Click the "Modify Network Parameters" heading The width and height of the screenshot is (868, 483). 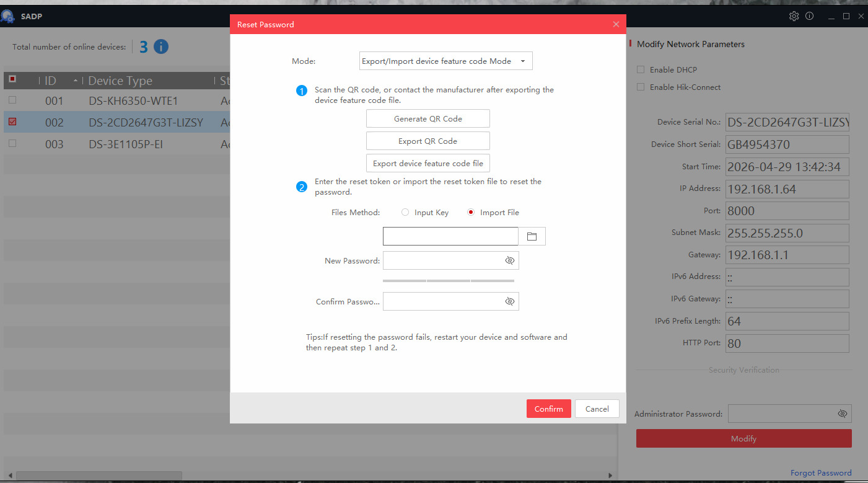pyautogui.click(x=691, y=44)
